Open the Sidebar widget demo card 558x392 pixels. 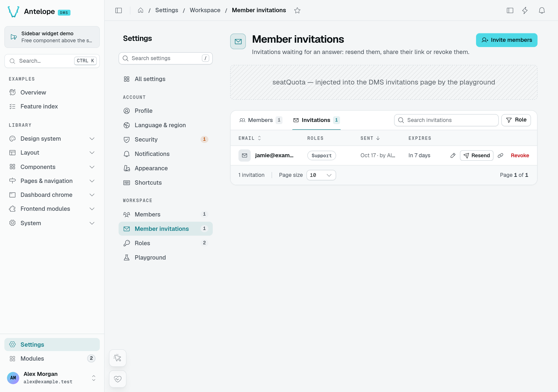pyautogui.click(x=52, y=37)
